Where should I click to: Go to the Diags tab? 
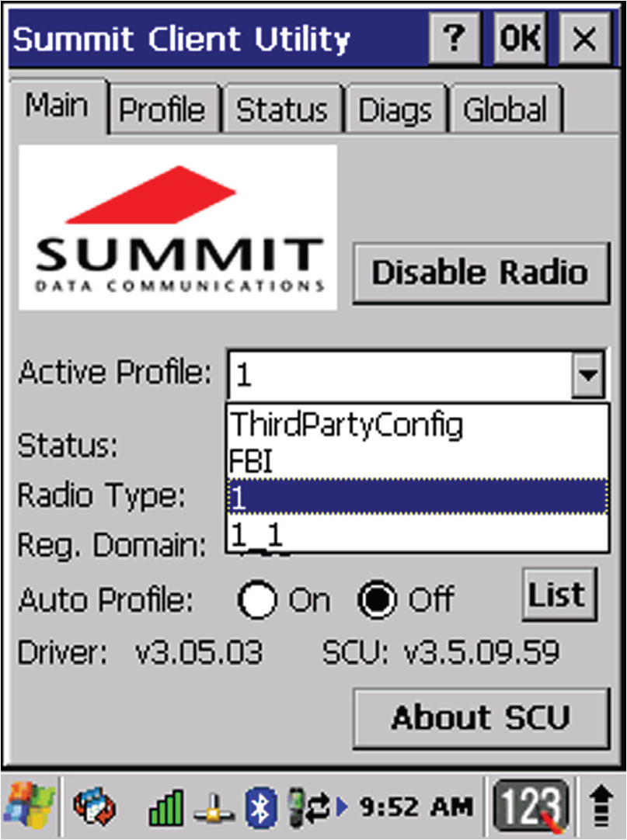(x=395, y=109)
